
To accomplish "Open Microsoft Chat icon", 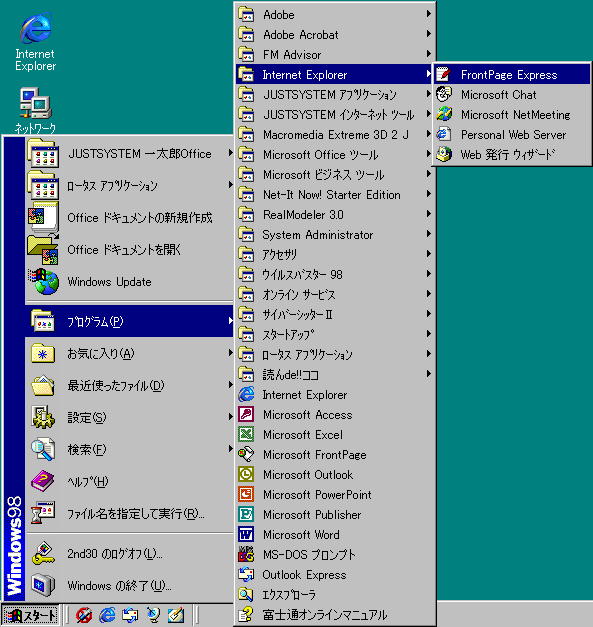I will click(444, 94).
